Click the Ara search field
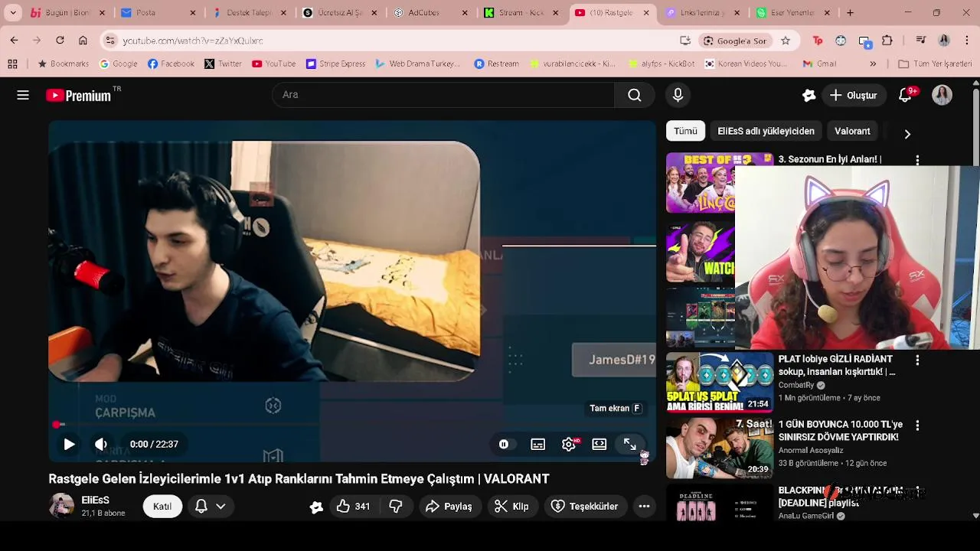This screenshot has height=551, width=980. (x=443, y=95)
